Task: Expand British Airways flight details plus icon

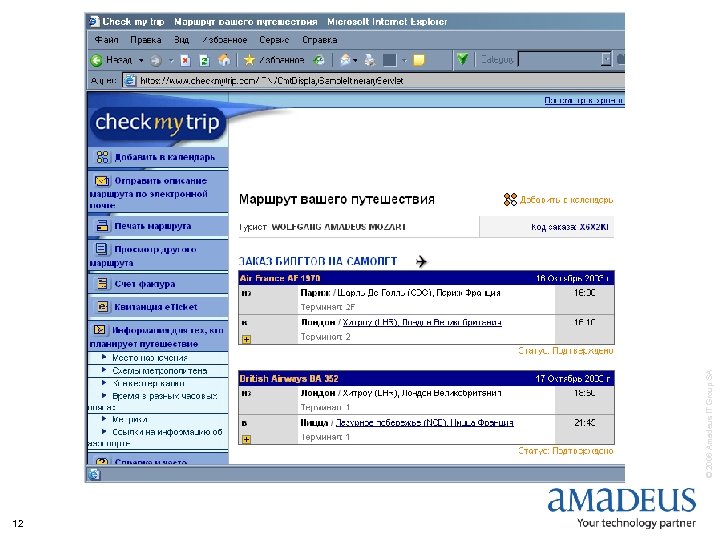Action: pos(247,439)
